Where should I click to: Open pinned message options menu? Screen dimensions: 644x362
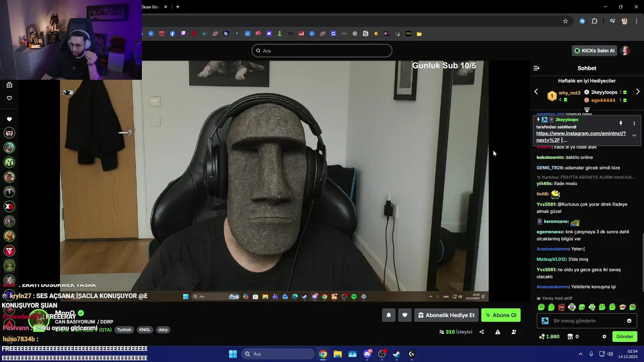click(x=634, y=123)
